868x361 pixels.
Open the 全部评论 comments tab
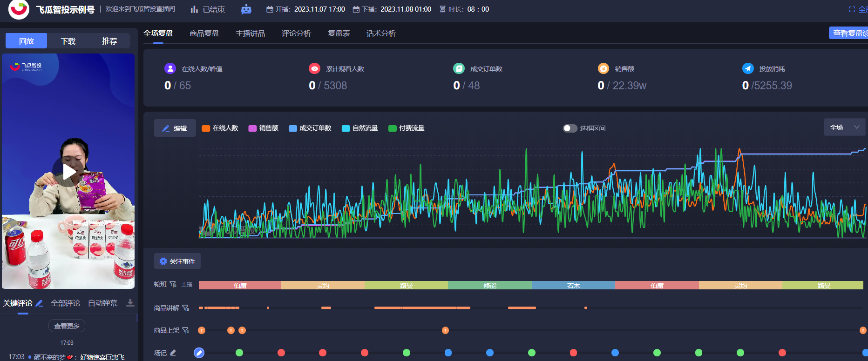[66, 303]
